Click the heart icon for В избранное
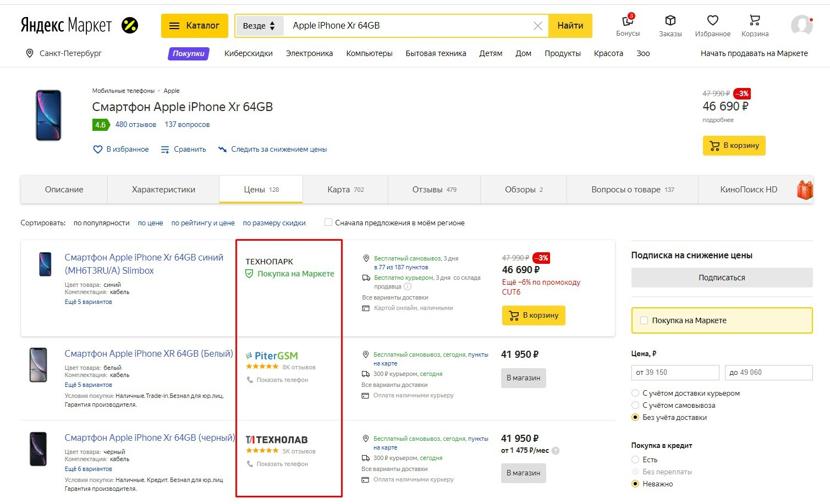This screenshot has height=504, width=830. [x=97, y=149]
